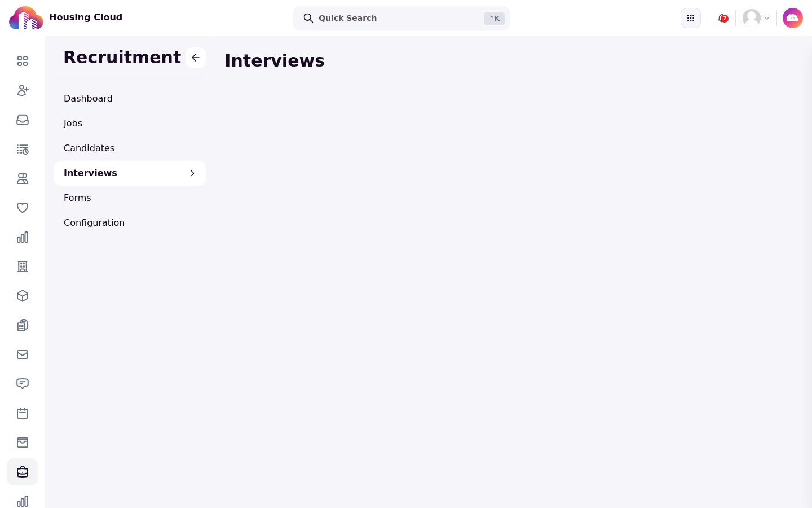The height and width of the screenshot is (508, 812).
Task: Open the Candidates section
Action: click(130, 148)
